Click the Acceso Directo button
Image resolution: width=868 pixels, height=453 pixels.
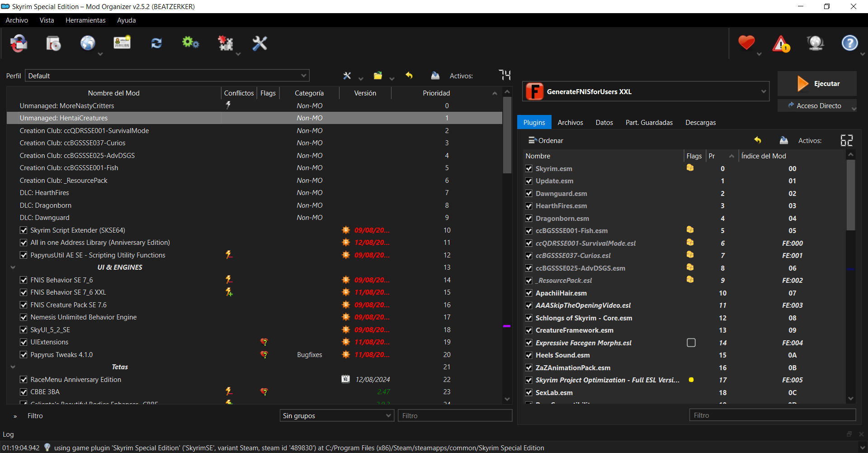814,105
